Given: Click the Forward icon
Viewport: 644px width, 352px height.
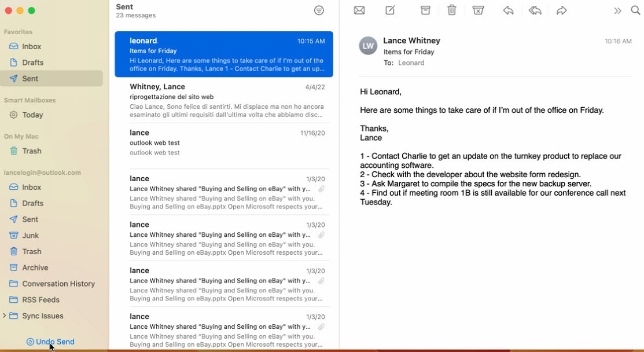Looking at the screenshot, I should coord(562,10).
